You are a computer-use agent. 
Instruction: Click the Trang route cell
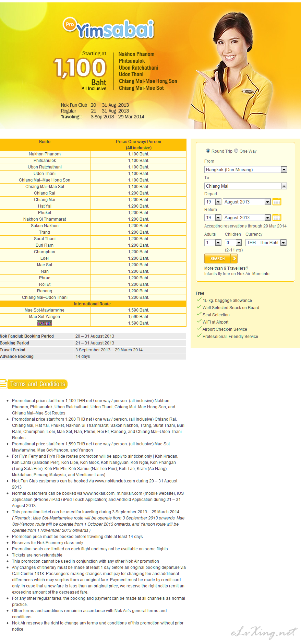(45, 232)
